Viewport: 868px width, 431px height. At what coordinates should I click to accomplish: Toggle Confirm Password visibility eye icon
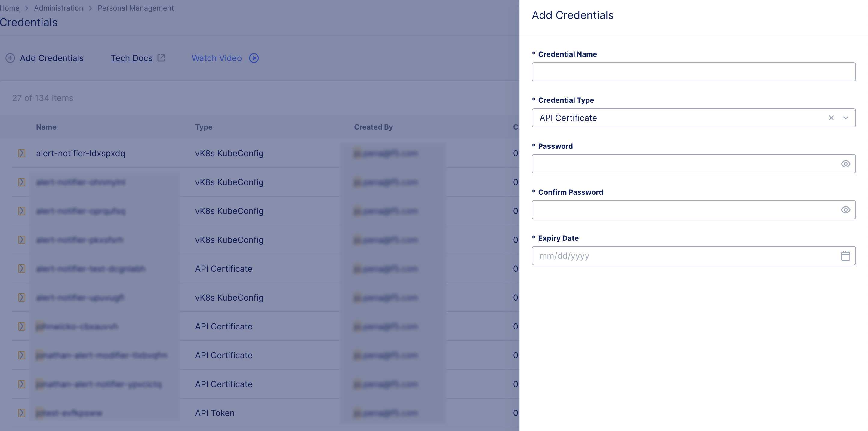pyautogui.click(x=845, y=210)
